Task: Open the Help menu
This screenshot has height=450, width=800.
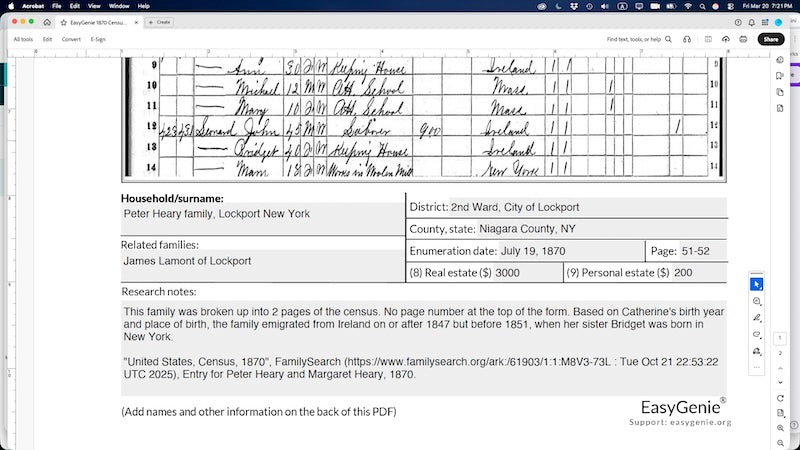Action: click(x=143, y=6)
